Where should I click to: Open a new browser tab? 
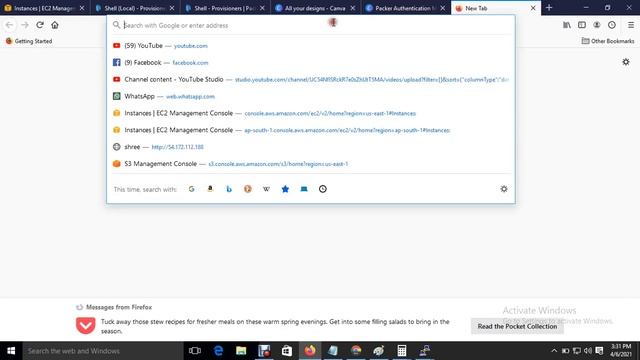tap(549, 8)
